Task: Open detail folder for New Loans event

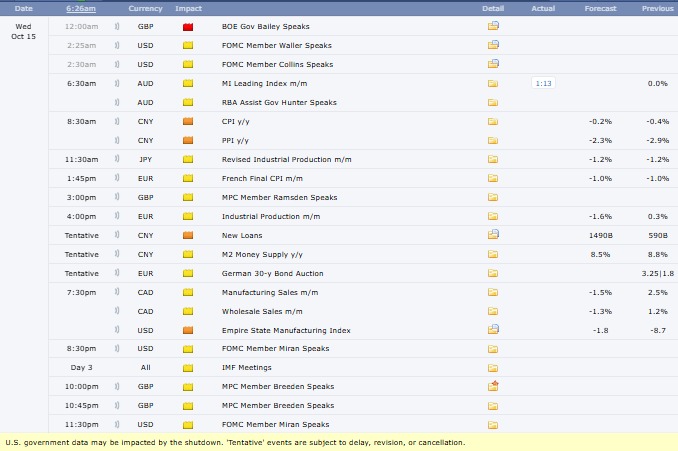Action: (492, 235)
